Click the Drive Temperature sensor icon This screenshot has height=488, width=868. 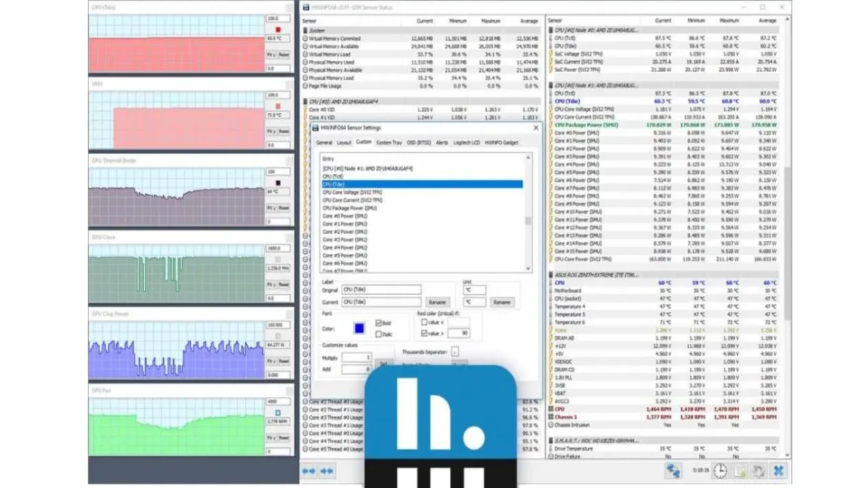point(550,449)
